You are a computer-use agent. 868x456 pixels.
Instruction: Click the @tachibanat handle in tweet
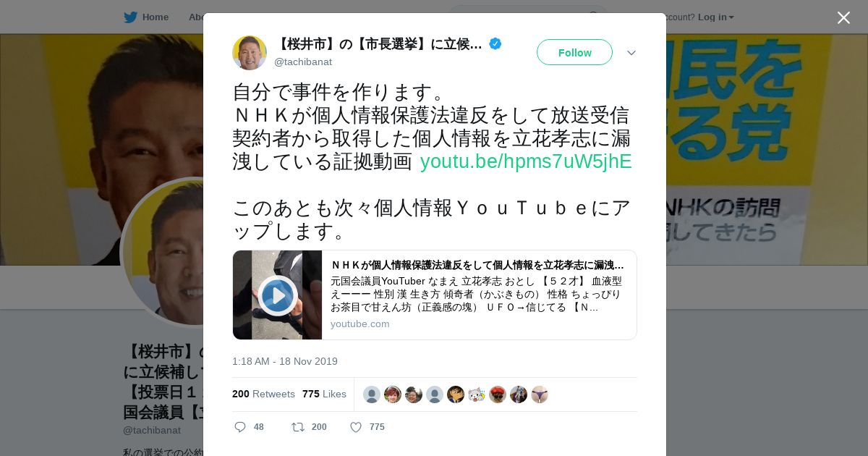click(x=303, y=62)
